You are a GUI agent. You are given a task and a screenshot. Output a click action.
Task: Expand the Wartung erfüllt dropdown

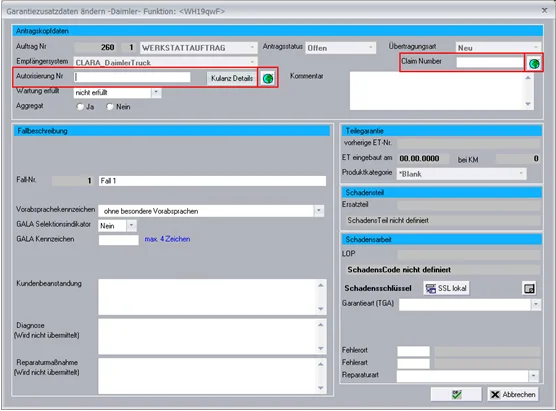pyautogui.click(x=156, y=93)
